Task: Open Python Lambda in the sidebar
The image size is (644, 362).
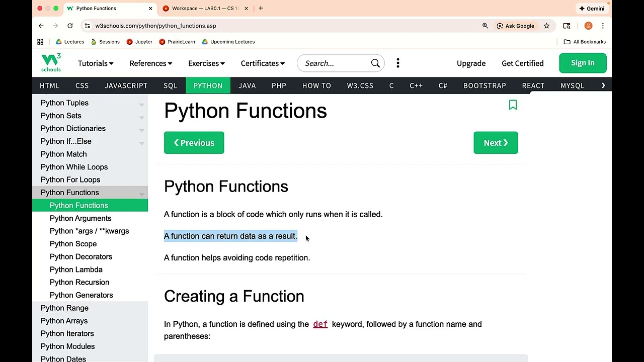Action: pyautogui.click(x=76, y=269)
